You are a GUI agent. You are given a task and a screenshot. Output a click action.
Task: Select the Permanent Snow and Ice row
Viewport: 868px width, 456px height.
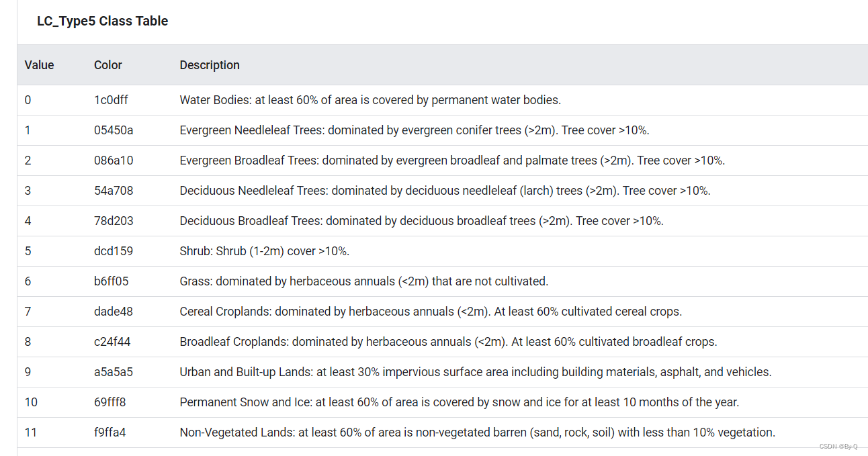[443, 402]
